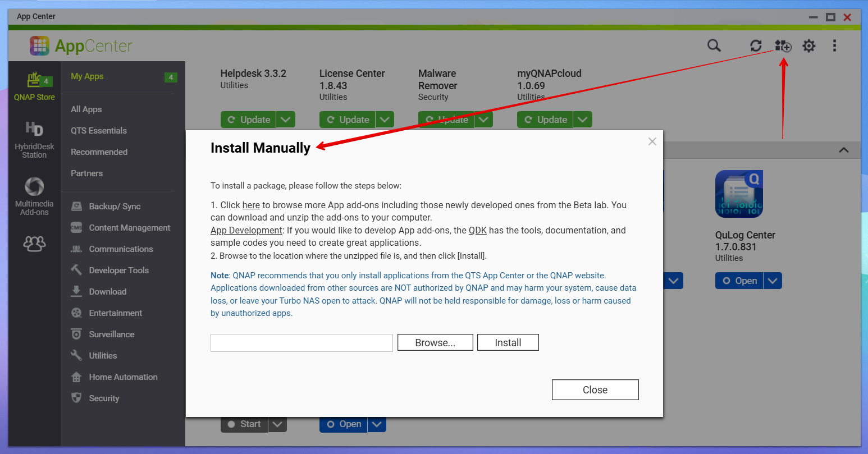Open HybridDesk Station section

tap(34, 140)
